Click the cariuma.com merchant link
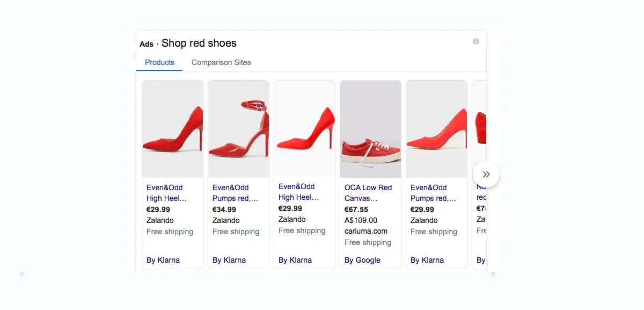Image resolution: width=644 pixels, height=310 pixels. 366,231
